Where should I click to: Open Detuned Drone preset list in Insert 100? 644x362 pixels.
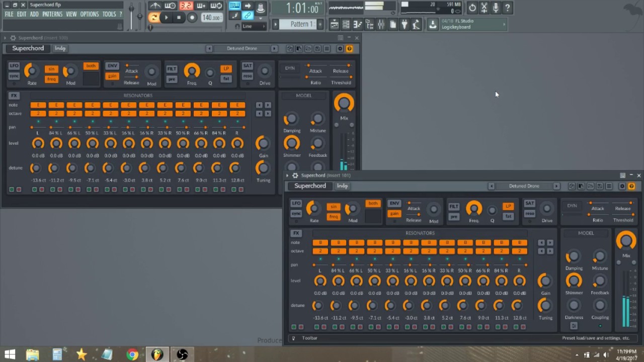pyautogui.click(x=242, y=49)
